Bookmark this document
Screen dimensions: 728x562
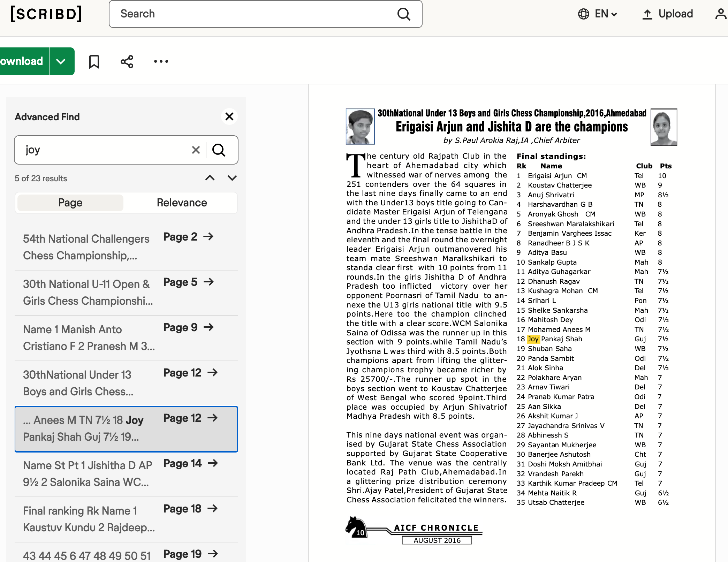click(94, 62)
